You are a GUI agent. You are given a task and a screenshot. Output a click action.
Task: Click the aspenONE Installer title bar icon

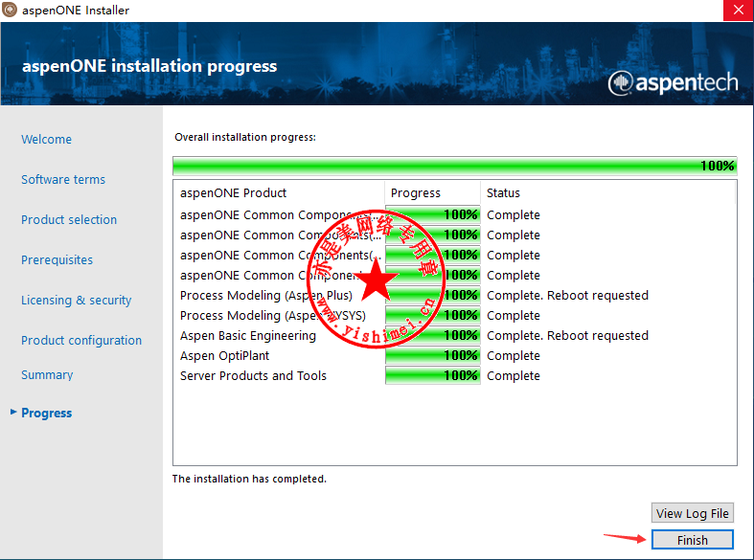click(x=10, y=10)
